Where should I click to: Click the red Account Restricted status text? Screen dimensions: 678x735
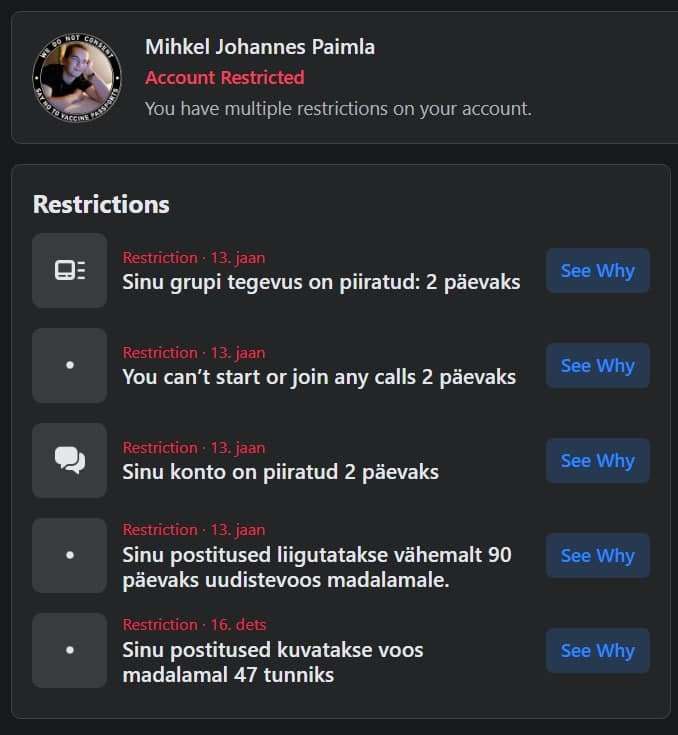coord(224,77)
